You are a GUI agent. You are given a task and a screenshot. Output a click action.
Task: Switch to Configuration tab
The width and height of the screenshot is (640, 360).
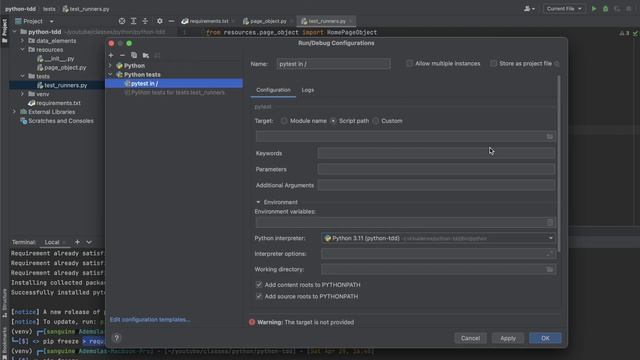[x=273, y=90]
